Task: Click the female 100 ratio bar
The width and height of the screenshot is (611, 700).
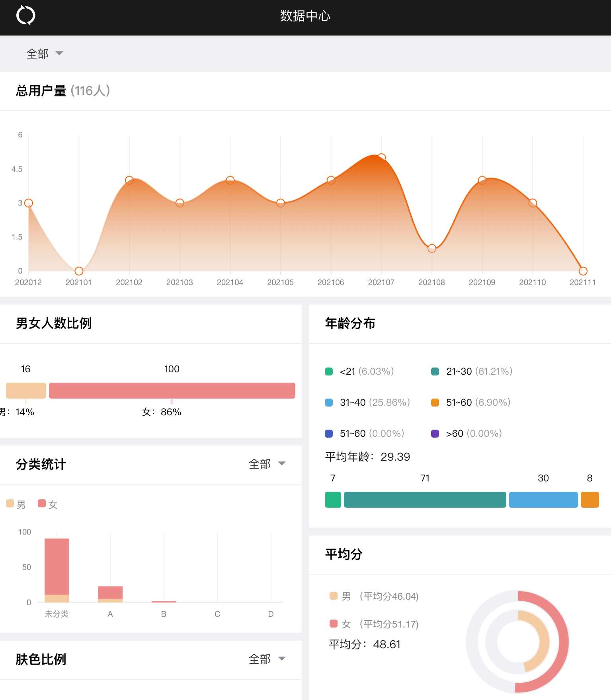Action: 172,391
